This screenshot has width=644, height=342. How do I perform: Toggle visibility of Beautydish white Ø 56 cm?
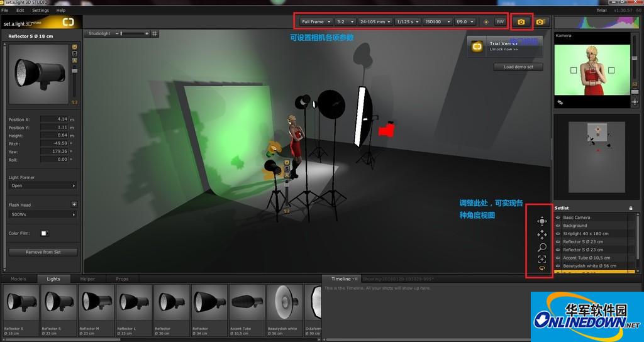[558, 266]
